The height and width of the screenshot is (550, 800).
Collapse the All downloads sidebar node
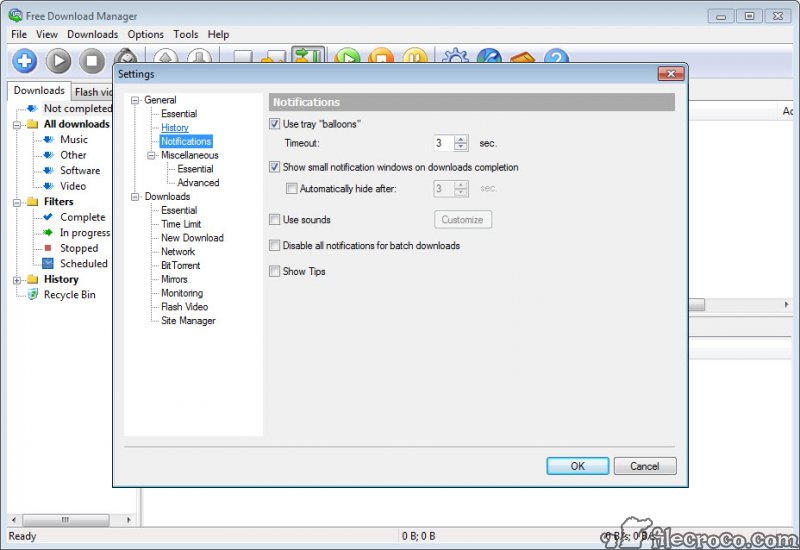[17, 125]
